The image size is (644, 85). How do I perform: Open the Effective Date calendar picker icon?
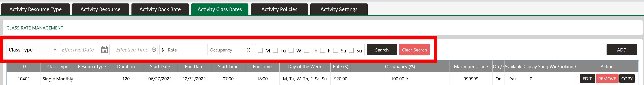[104, 50]
